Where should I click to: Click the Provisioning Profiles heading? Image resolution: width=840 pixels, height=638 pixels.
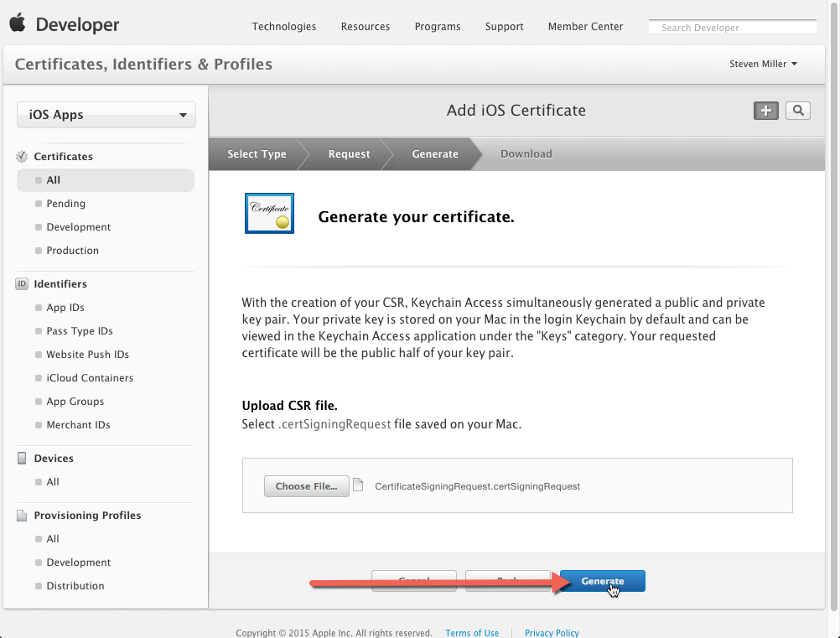87,516
